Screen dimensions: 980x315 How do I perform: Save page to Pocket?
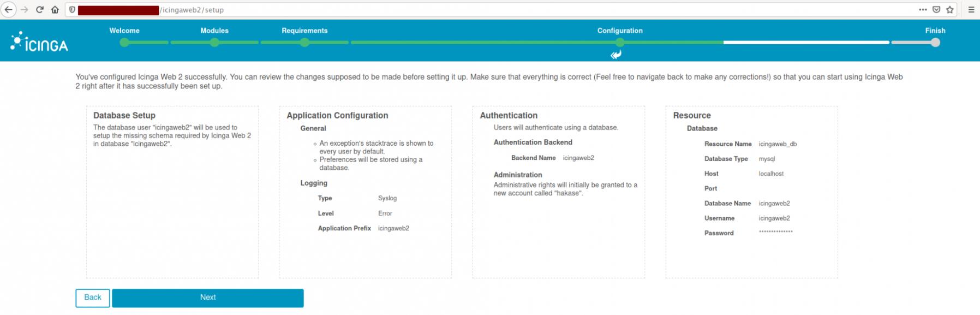point(936,10)
